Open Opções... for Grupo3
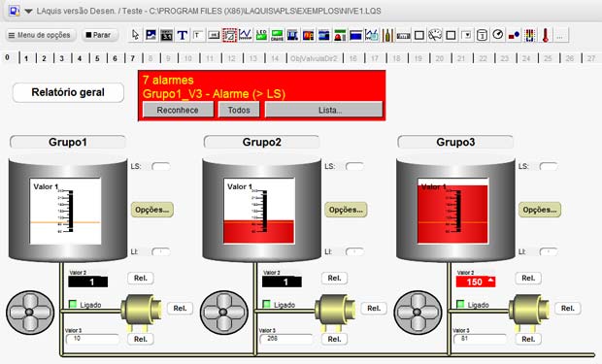 tap(540, 210)
